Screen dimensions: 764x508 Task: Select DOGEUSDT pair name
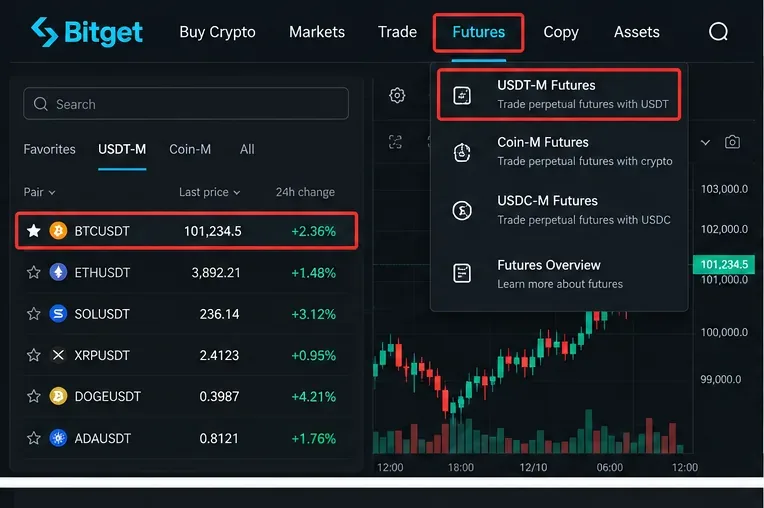coord(107,396)
